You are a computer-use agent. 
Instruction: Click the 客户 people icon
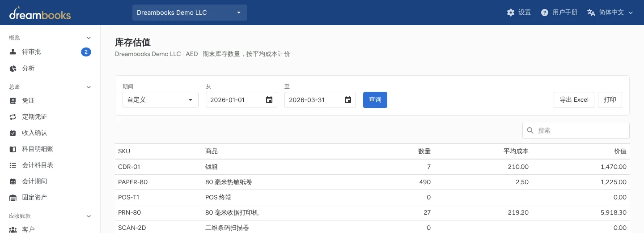[13, 230]
